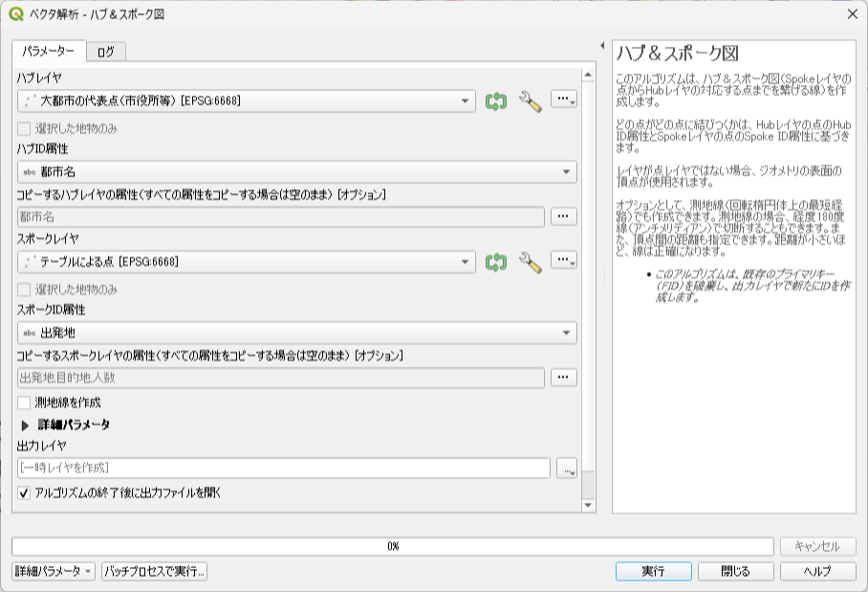Toggle hub layer 選択した地物のみ checkbox
This screenshot has height=592, width=868.
(24, 128)
